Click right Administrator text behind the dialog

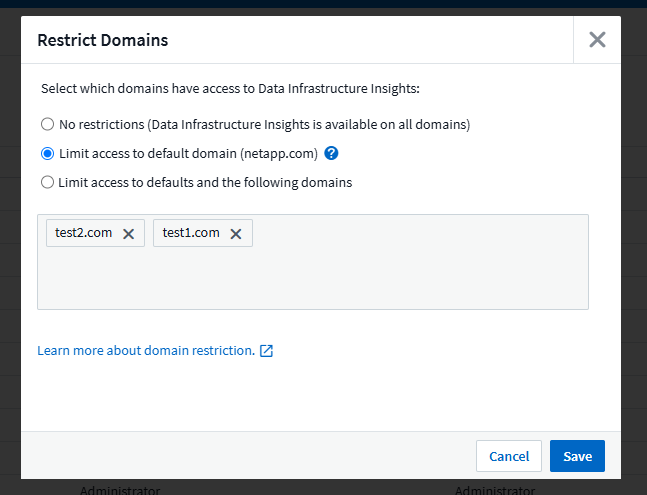point(495,490)
